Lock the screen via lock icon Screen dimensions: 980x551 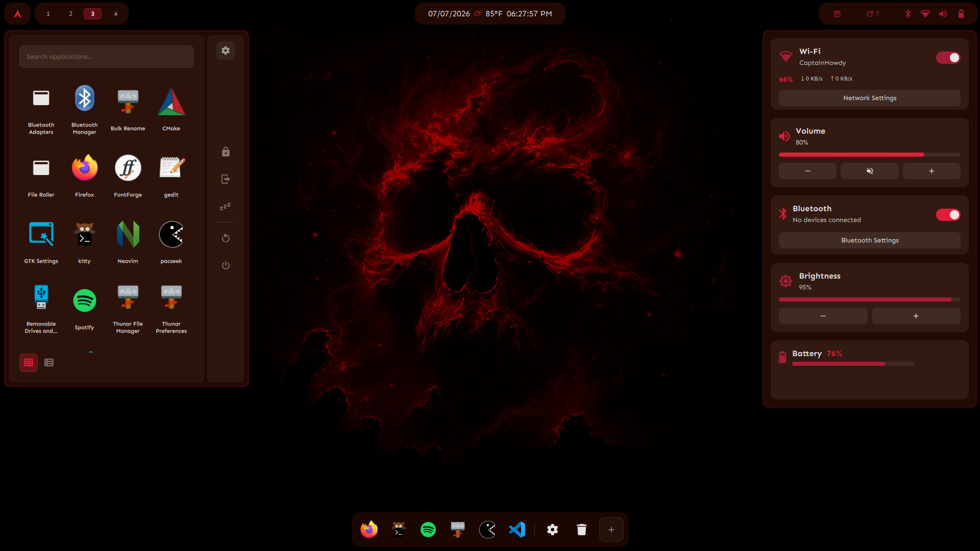point(226,152)
